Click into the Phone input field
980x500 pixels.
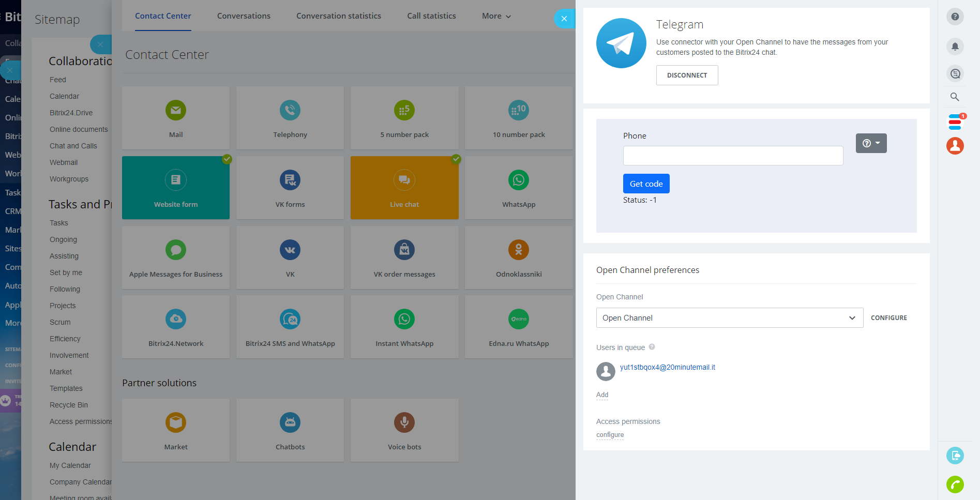tap(733, 156)
